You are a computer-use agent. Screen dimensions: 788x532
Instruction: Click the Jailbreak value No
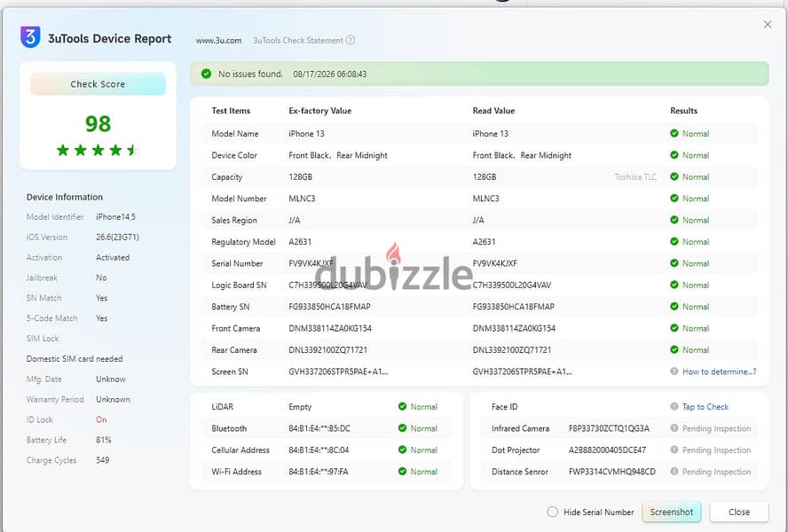[101, 278]
